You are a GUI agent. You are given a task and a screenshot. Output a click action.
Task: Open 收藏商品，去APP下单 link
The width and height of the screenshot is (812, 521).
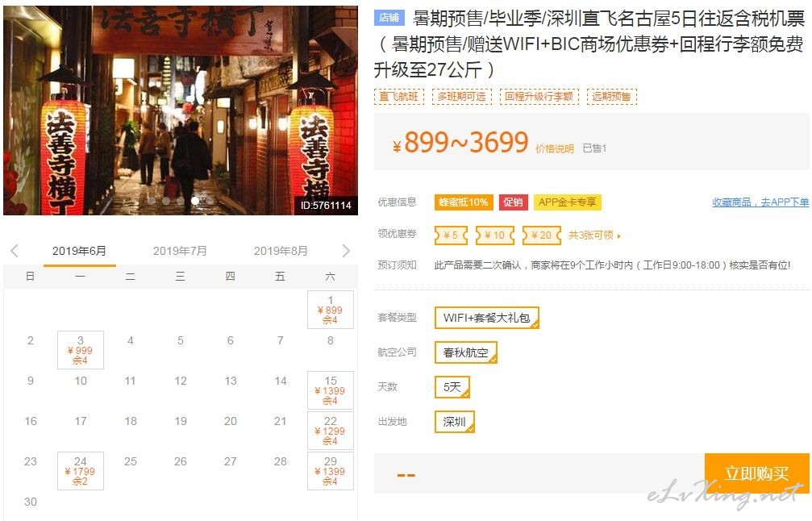click(x=760, y=202)
